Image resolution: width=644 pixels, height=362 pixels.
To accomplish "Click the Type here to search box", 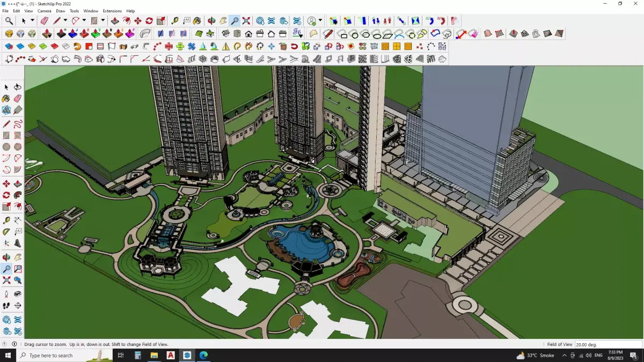I will point(64,355).
